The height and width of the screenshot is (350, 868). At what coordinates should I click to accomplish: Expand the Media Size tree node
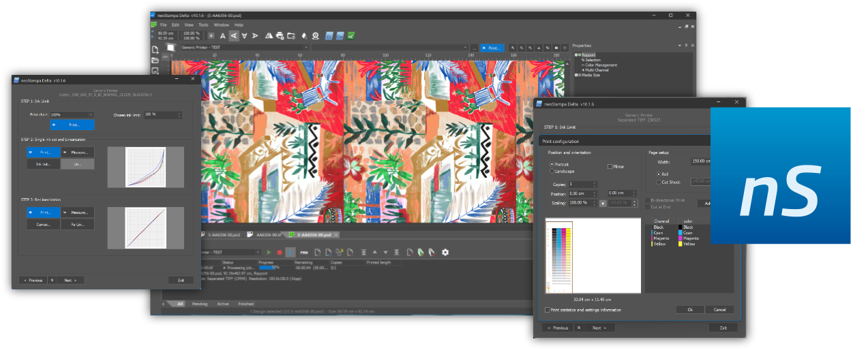[x=577, y=75]
